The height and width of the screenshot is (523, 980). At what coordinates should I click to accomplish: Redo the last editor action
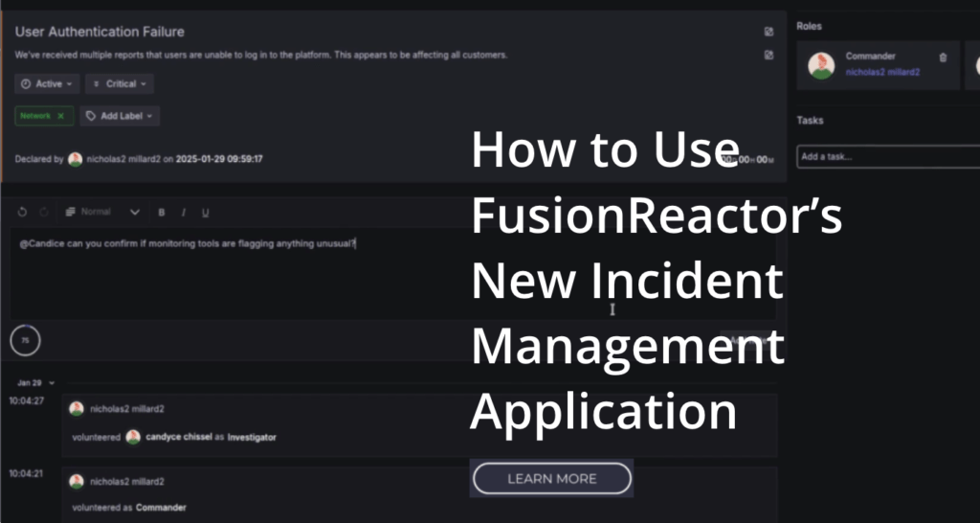(x=44, y=212)
